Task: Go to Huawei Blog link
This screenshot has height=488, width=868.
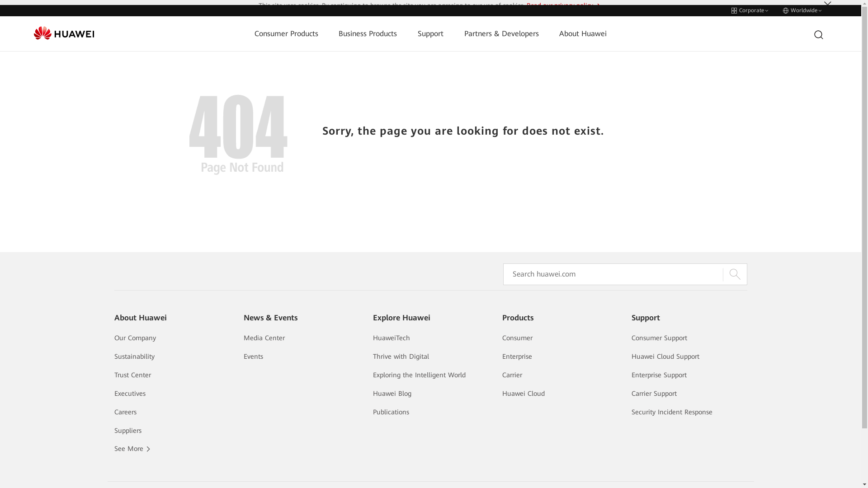Action: 392,394
